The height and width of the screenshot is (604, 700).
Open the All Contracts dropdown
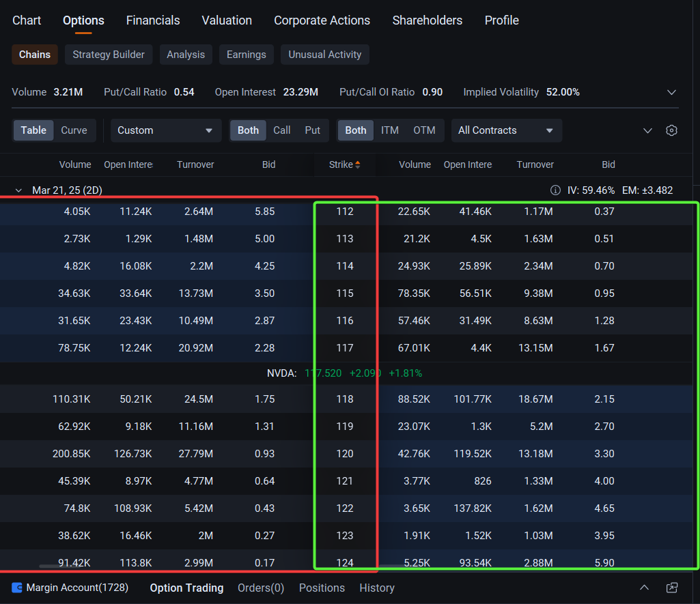tap(507, 130)
